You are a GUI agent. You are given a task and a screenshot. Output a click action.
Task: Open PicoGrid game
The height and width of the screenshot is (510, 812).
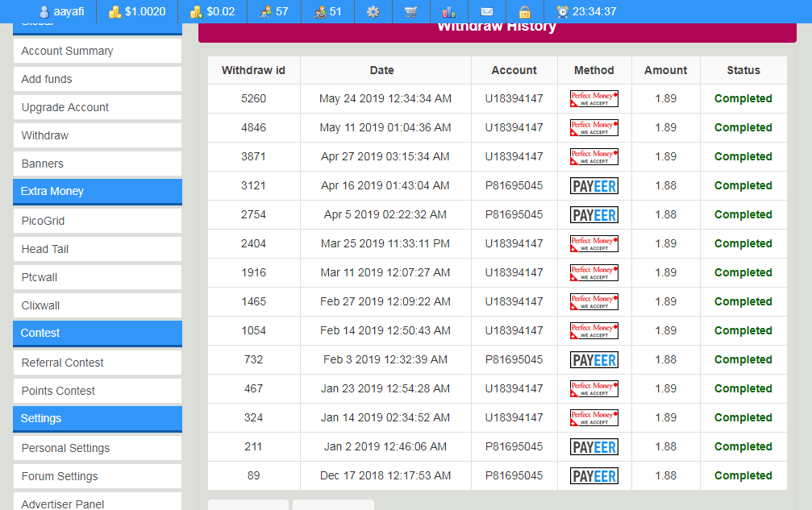point(98,221)
